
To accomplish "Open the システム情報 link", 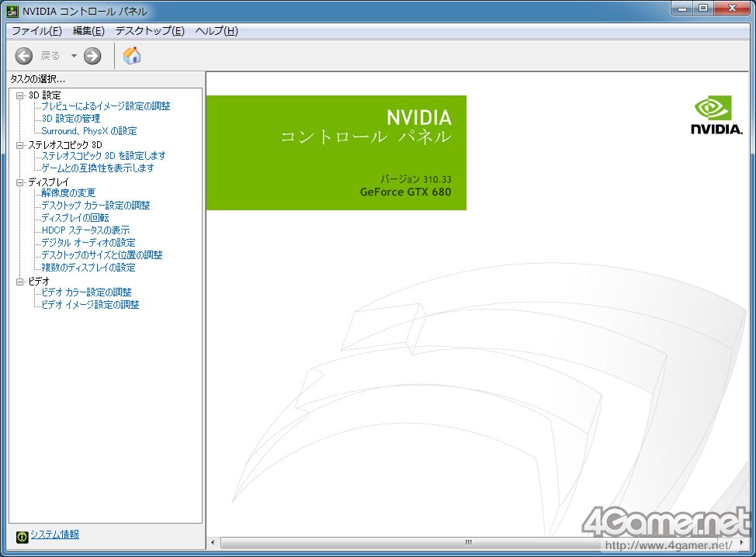I will (x=54, y=535).
